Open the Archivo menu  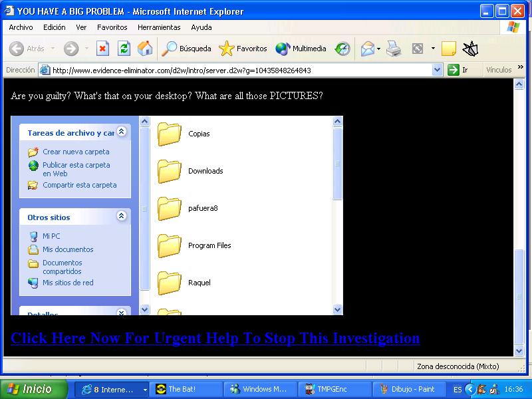tap(21, 27)
